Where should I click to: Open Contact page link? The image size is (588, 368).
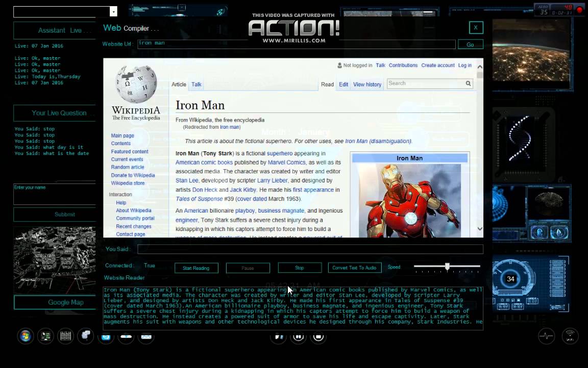[131, 234]
